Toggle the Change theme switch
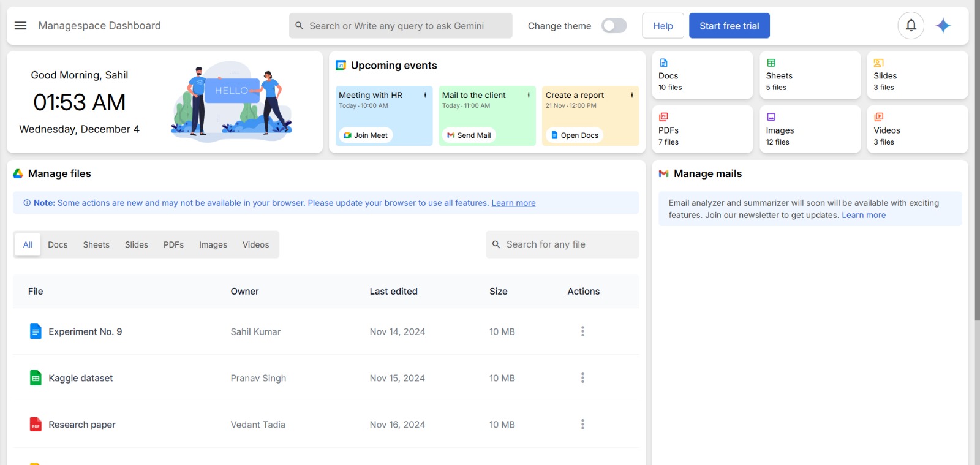This screenshot has width=980, height=465. coord(614,26)
